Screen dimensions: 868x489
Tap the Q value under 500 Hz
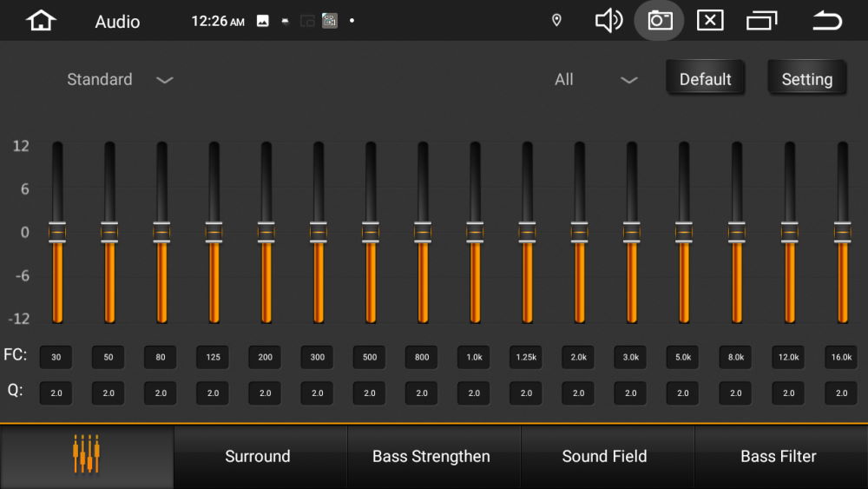(x=370, y=393)
